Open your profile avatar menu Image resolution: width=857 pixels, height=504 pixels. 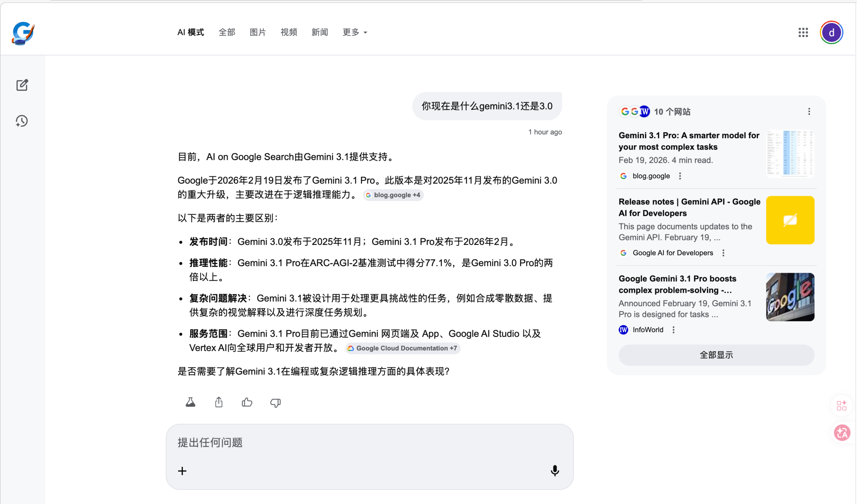coord(831,32)
